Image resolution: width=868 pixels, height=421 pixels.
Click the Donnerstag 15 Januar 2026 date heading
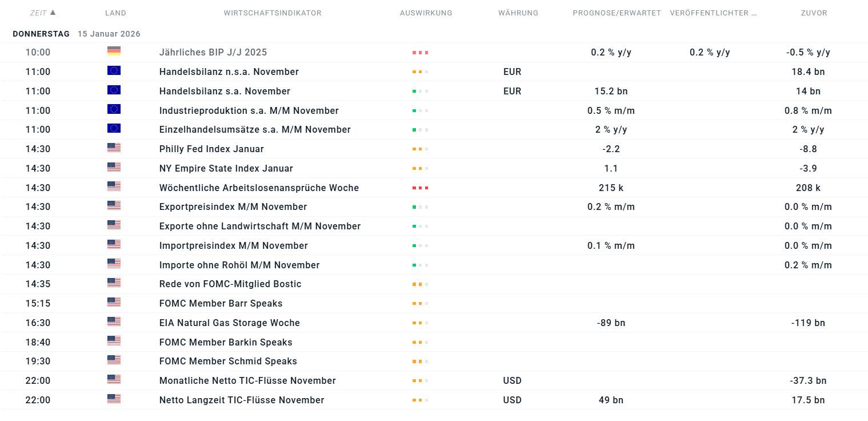[76, 34]
